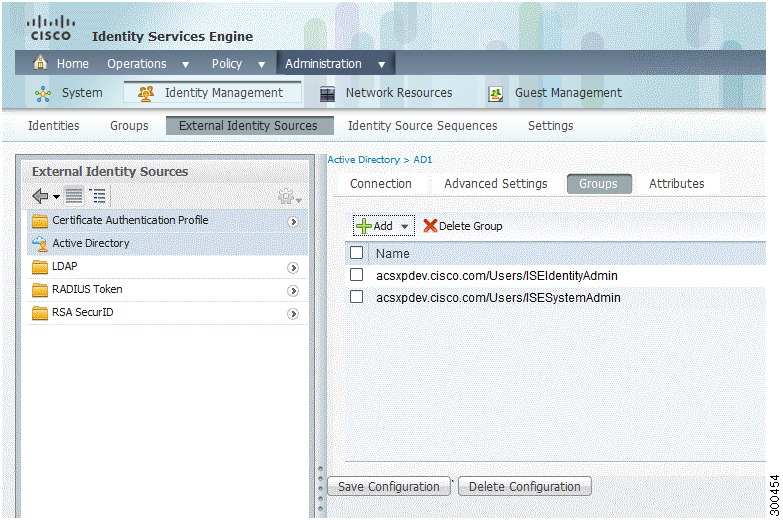Switch to the Advanced Settings tab
The width and height of the screenshot is (783, 520).
pyautogui.click(x=496, y=184)
